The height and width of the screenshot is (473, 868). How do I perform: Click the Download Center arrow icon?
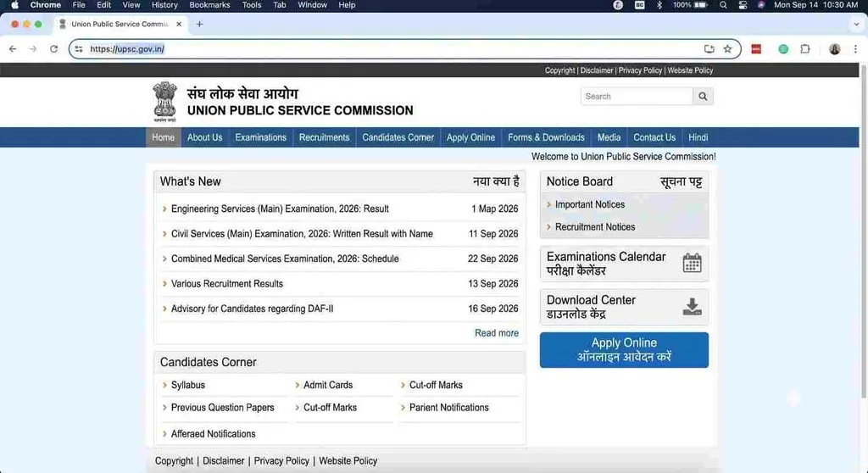pos(692,306)
